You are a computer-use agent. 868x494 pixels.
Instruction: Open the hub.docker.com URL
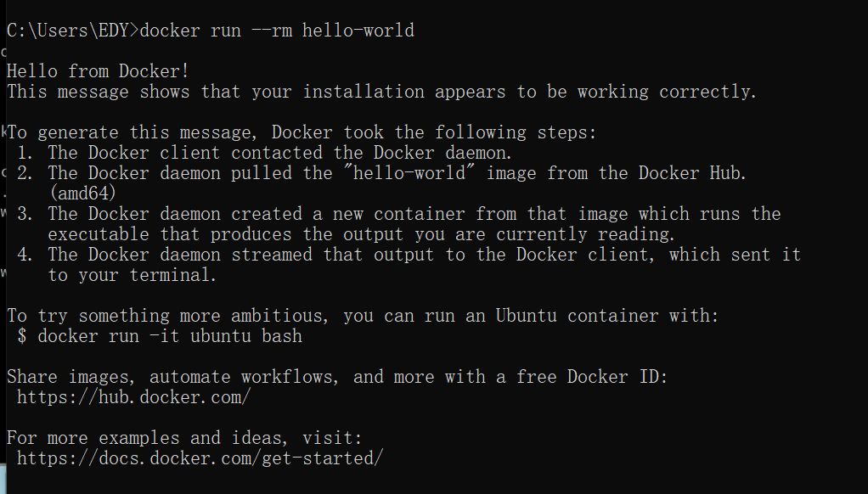133,397
